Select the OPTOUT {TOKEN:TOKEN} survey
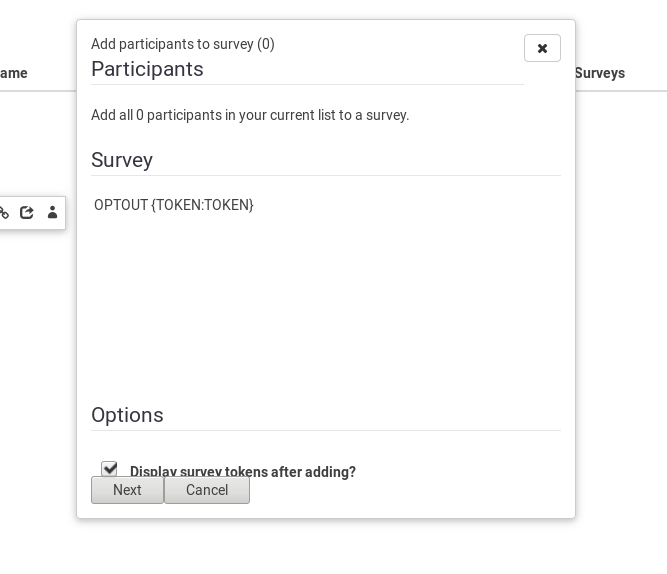 click(x=174, y=205)
